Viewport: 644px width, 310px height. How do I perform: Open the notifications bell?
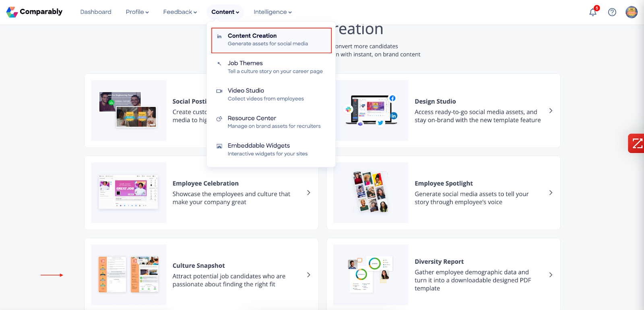[x=592, y=12]
